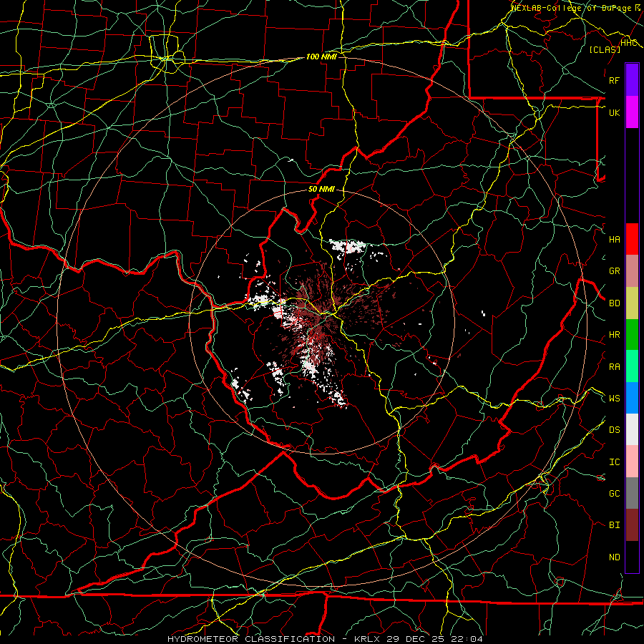644x644 pixels.
Task: Select the BD yellow-olive legend swatch
Action: click(632, 303)
